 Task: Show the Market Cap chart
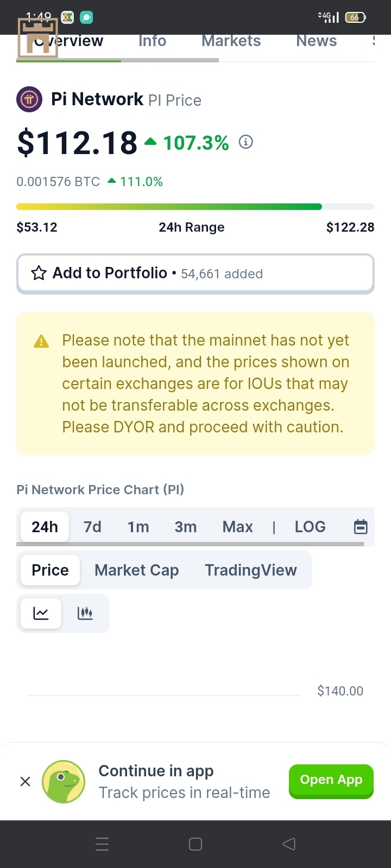click(136, 570)
